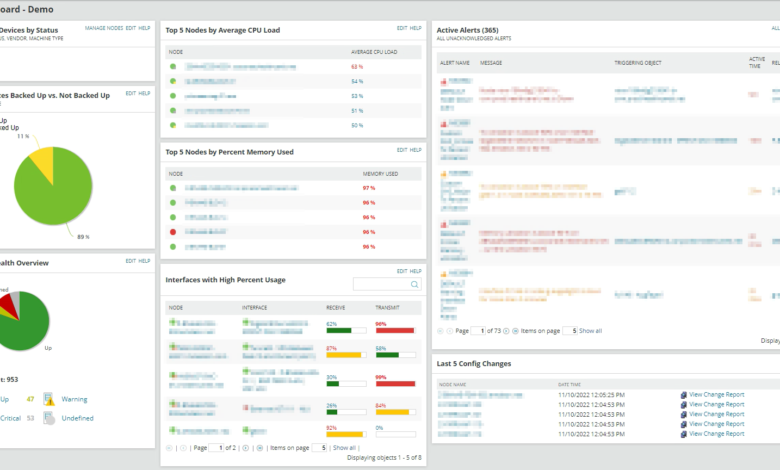Click the red down-status icon in memory list
The height and width of the screenshot is (470, 780).
pyautogui.click(x=173, y=232)
